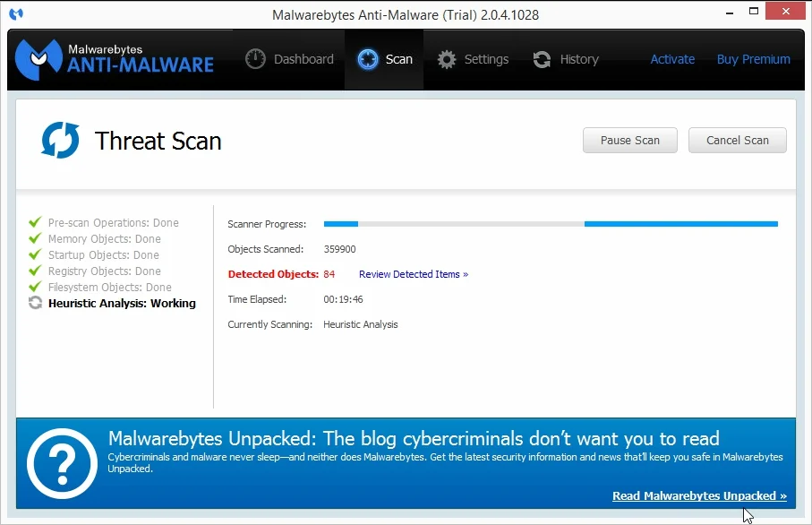
Task: Follow the Read Malwarebytes Unpacked link
Action: tap(699, 495)
